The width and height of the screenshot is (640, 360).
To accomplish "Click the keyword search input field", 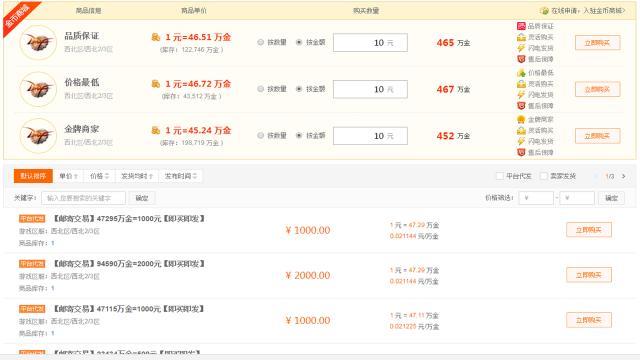I will click(83, 198).
